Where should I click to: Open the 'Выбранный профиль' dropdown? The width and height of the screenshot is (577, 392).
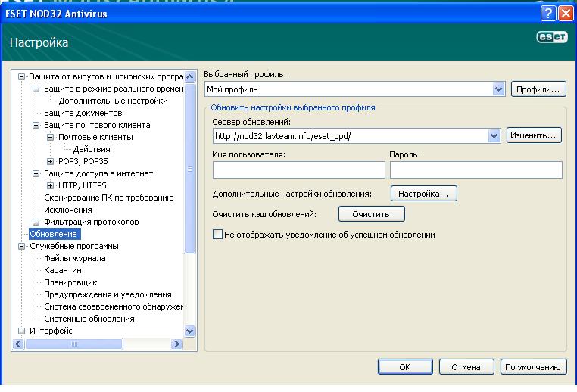tap(498, 89)
